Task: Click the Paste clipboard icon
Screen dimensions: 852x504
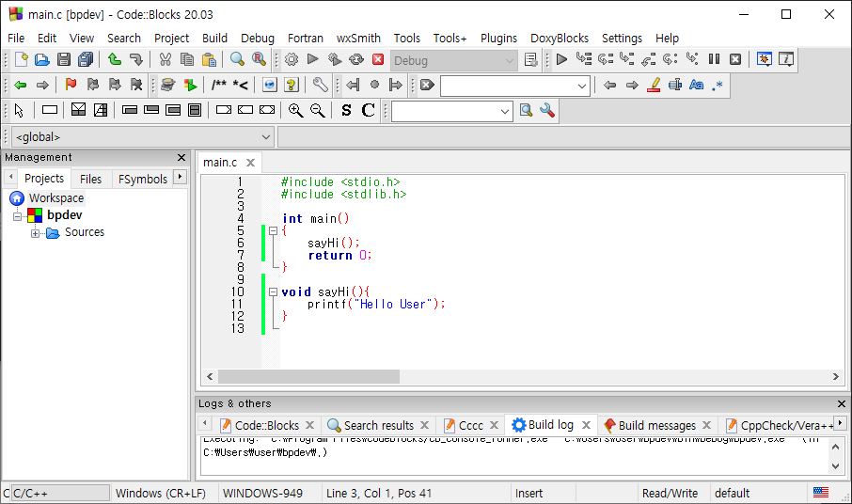Action: point(209,59)
